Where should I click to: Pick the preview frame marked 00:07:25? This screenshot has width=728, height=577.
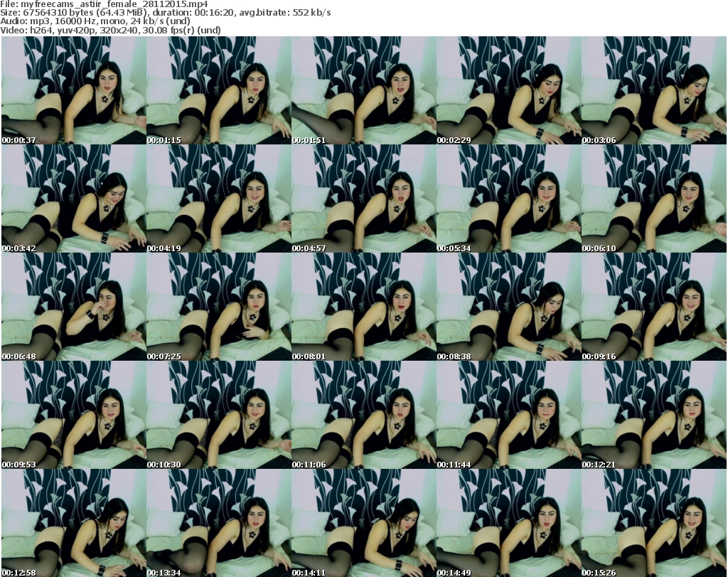(219, 307)
